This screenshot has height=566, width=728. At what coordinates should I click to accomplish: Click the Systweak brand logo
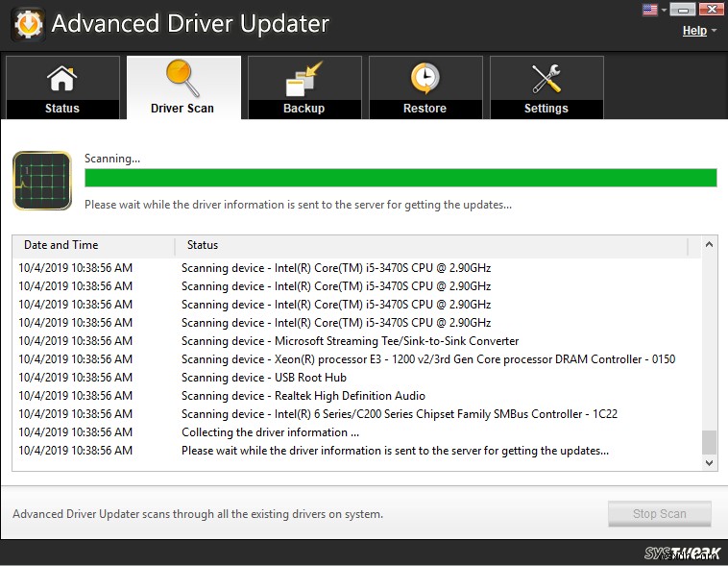(x=683, y=553)
